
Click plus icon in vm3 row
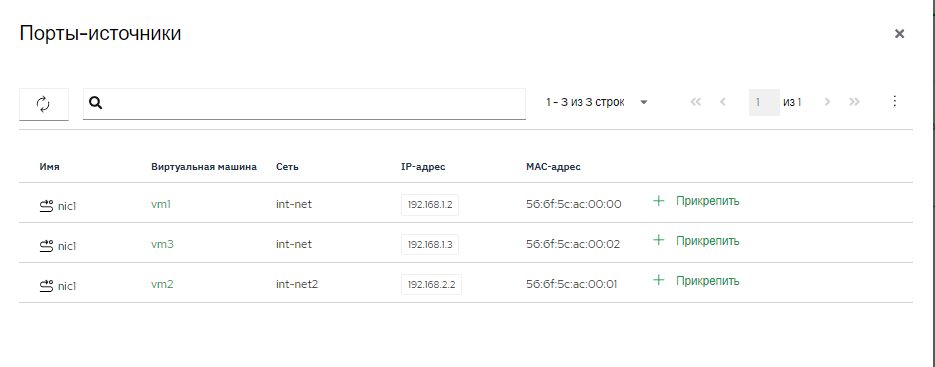[x=658, y=240]
